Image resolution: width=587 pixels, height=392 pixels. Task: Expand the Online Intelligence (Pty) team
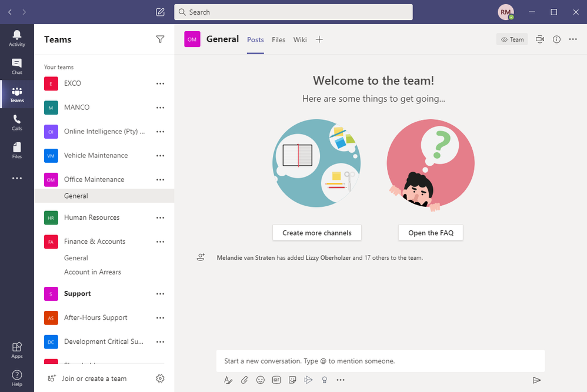[x=104, y=131]
